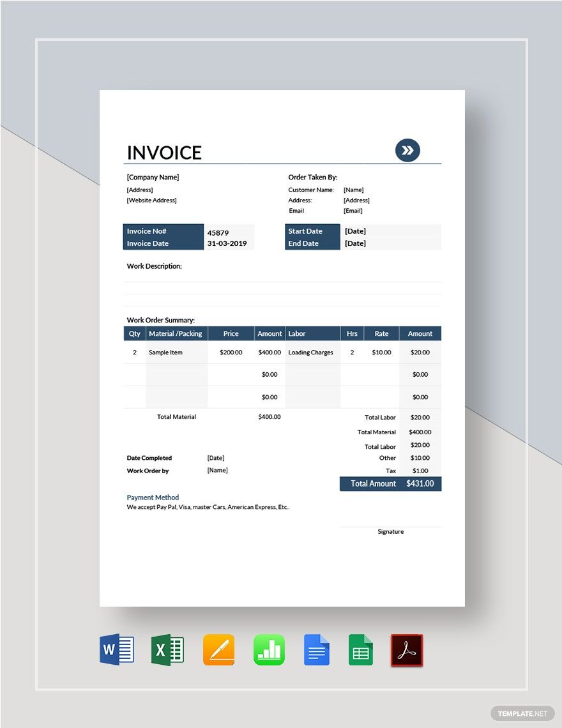This screenshot has height=728, width=562.
Task: Select the Google Docs format icon
Action: 317,649
